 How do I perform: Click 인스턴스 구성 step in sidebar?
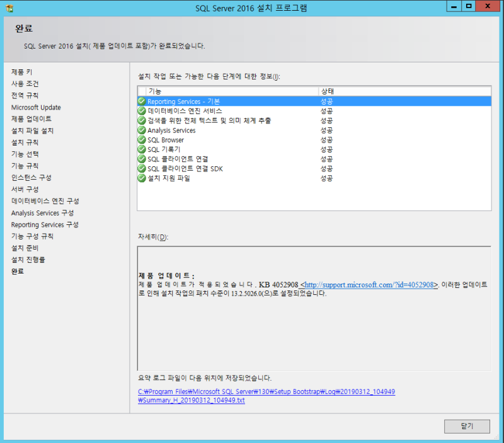31,178
